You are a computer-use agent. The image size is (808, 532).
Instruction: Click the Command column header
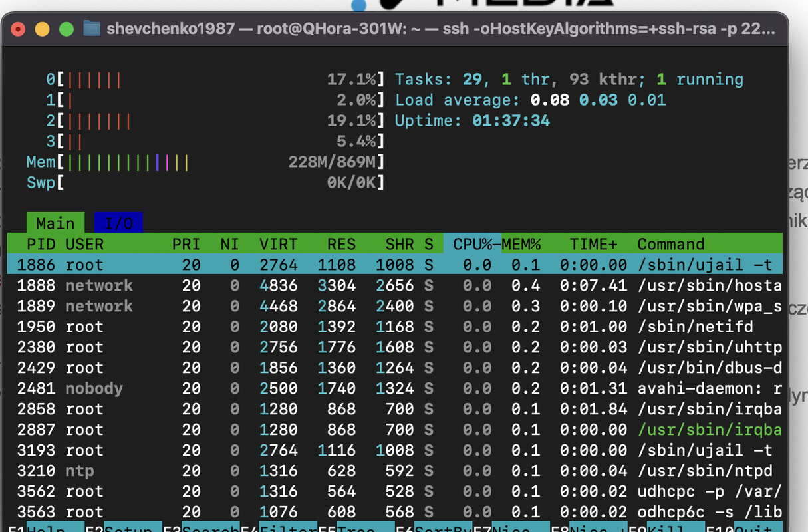pyautogui.click(x=671, y=244)
